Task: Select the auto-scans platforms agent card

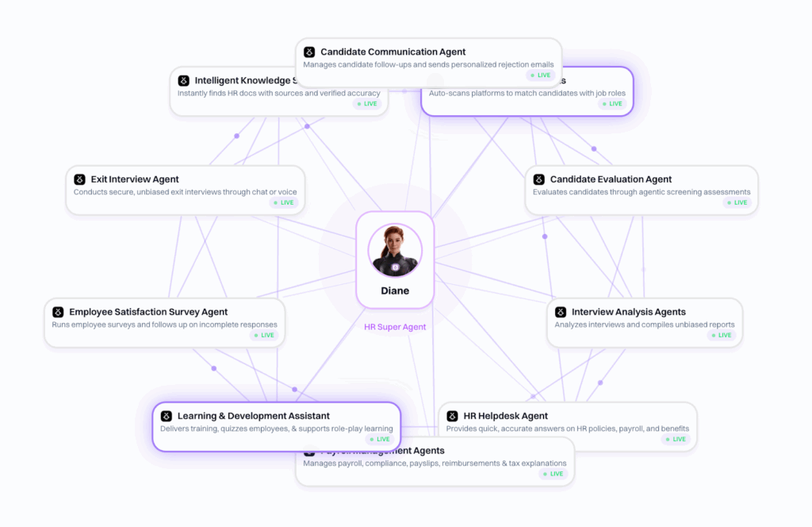Action: (x=527, y=93)
